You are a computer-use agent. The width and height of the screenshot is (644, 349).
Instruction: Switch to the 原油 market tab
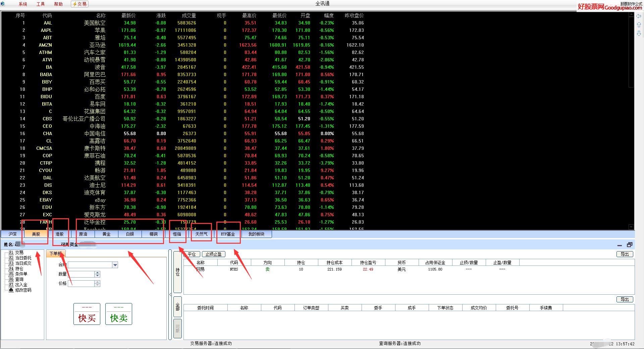[83, 234]
